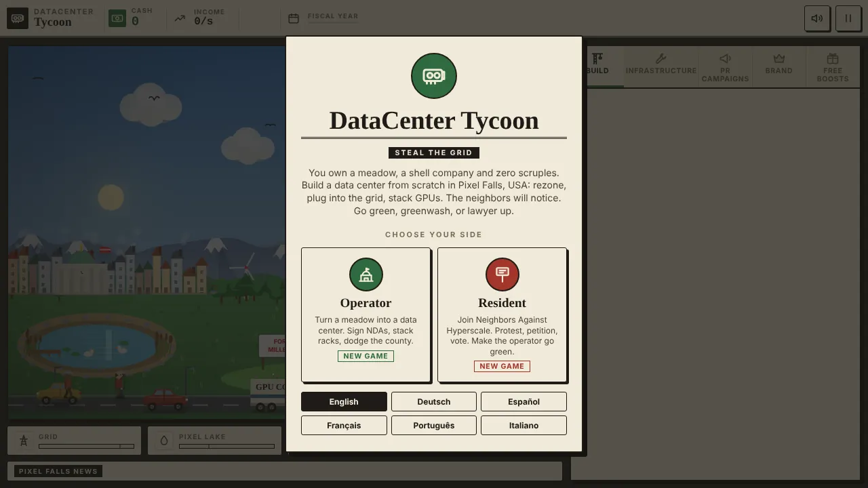Open the PR Campaigns tab
The height and width of the screenshot is (488, 868).
[725, 68]
